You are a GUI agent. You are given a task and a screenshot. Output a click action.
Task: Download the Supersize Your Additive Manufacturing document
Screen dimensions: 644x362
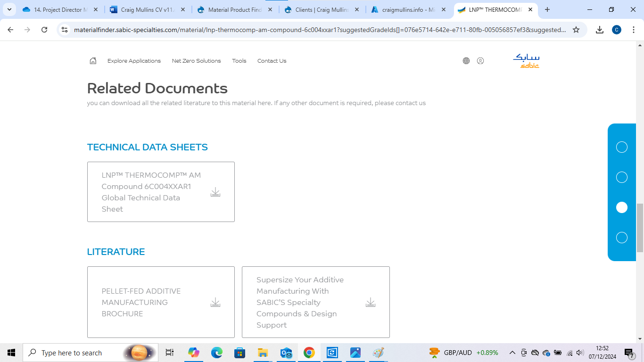[x=371, y=302]
